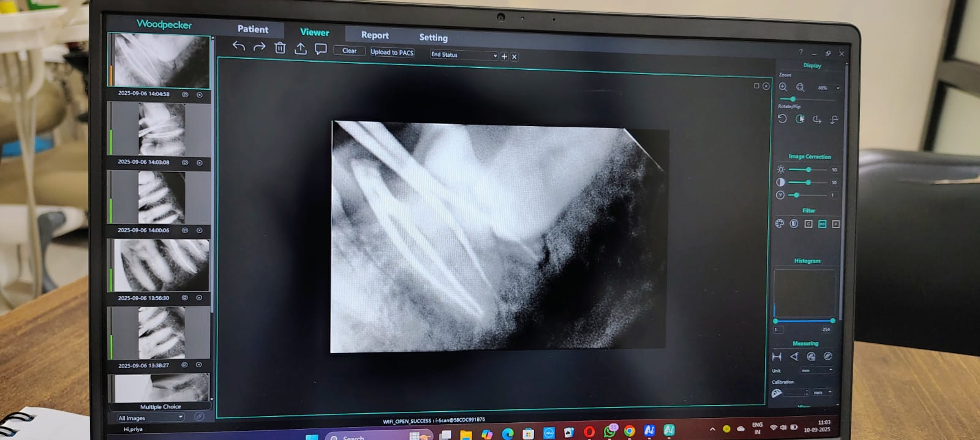Click the flip horizontal icon
Viewport: 980px width, 440px height.
(817, 119)
